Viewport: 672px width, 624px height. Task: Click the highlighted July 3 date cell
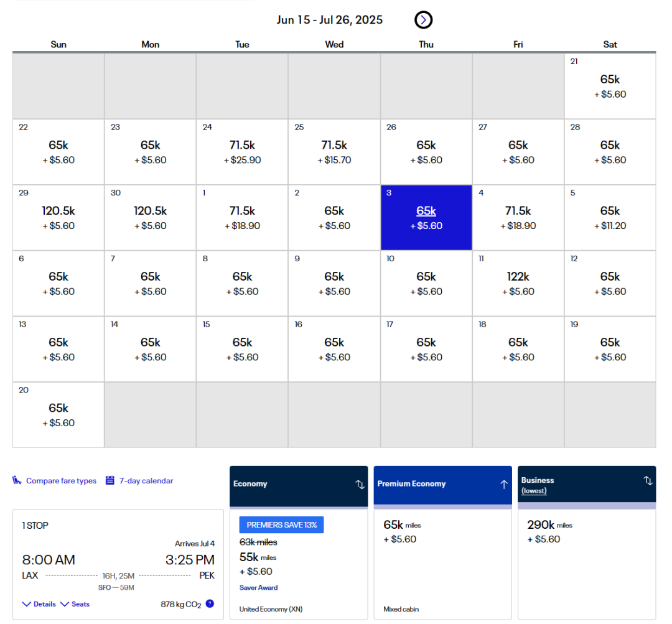point(426,218)
